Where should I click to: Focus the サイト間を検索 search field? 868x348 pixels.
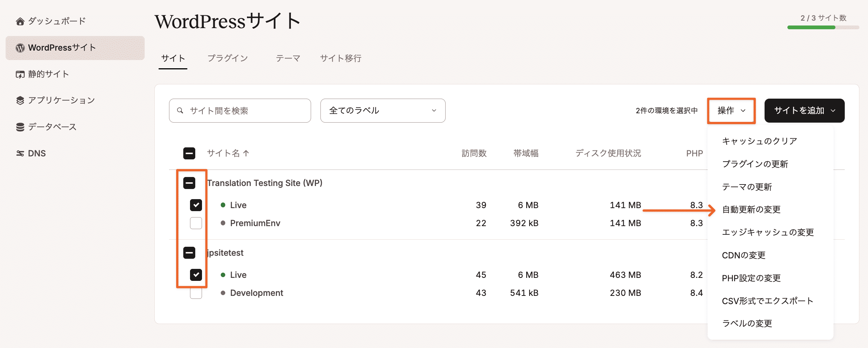pos(240,111)
